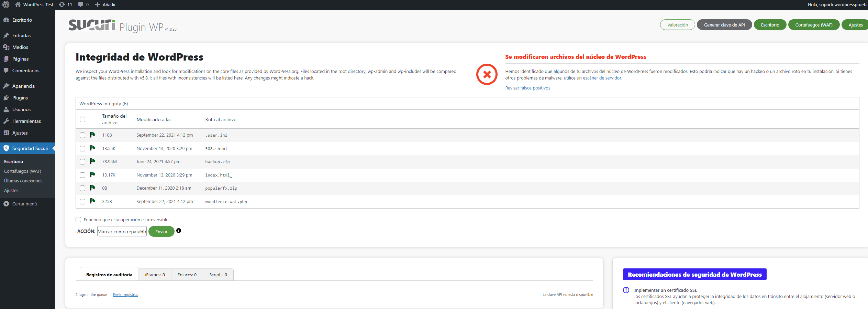Image resolution: width=868 pixels, height=309 pixels.
Task: Click the Usuarios person icon
Action: [6, 109]
